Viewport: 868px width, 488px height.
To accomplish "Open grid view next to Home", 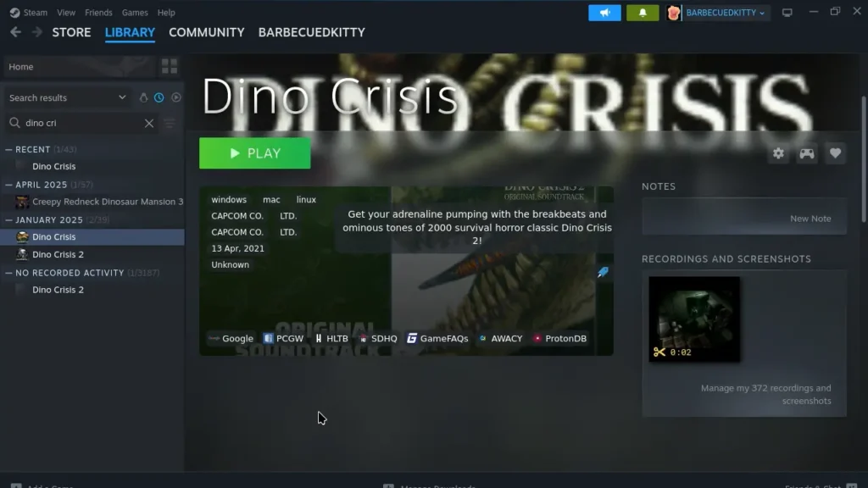I will click(169, 66).
